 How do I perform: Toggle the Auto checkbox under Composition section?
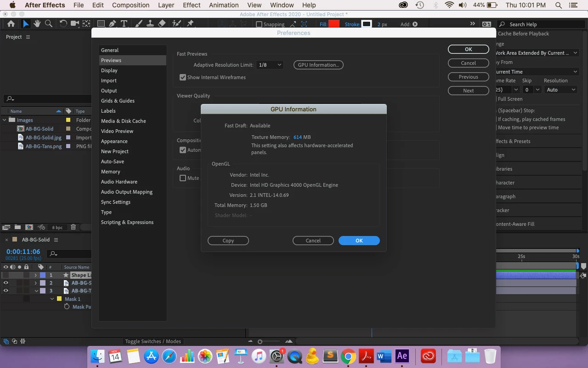tap(183, 150)
